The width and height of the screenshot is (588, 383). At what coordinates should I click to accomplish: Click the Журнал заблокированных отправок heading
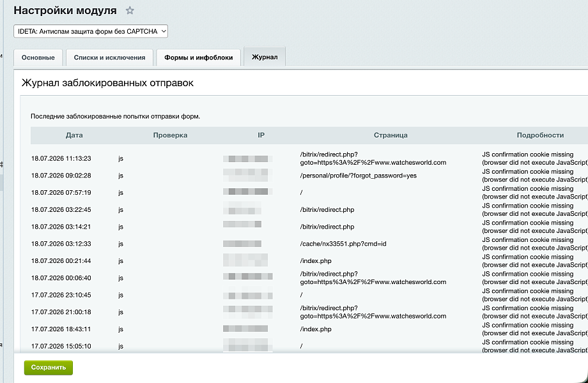click(x=107, y=83)
